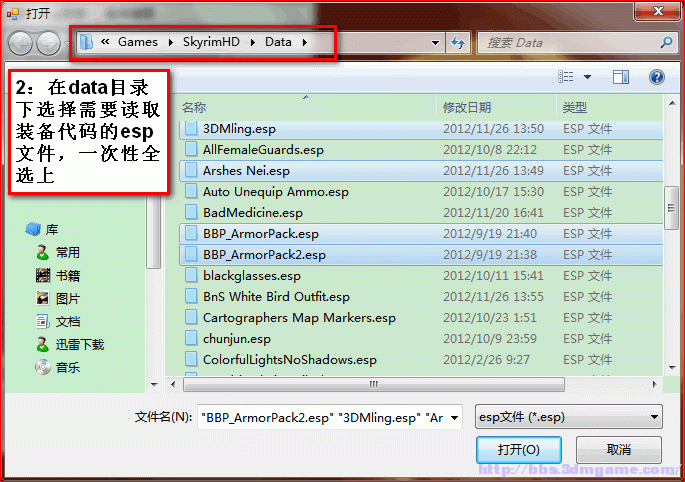
Task: Toggle the preview pane icon
Action: tap(621, 77)
